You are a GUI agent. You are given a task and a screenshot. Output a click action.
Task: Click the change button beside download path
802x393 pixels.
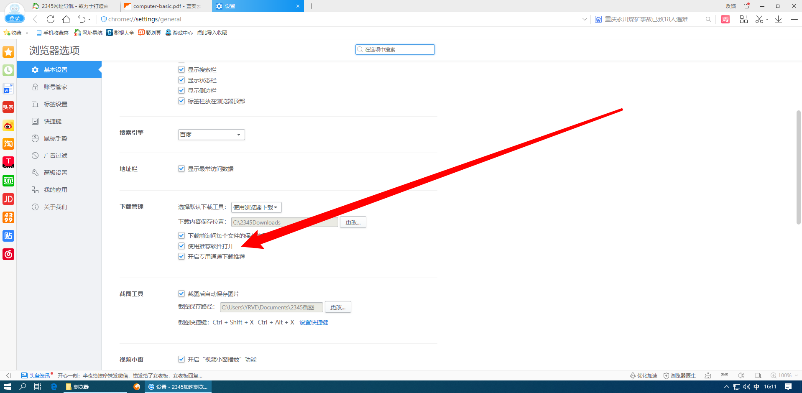coord(353,223)
